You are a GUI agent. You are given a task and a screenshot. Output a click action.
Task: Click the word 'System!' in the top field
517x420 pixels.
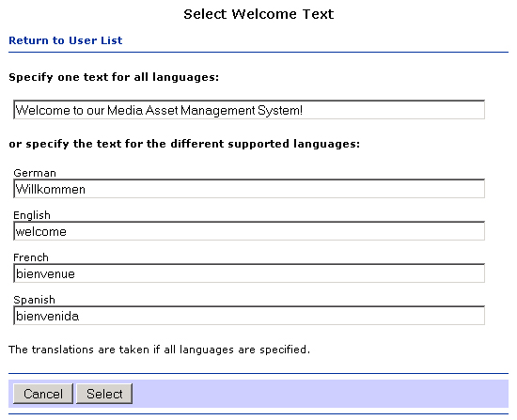pyautogui.click(x=280, y=110)
